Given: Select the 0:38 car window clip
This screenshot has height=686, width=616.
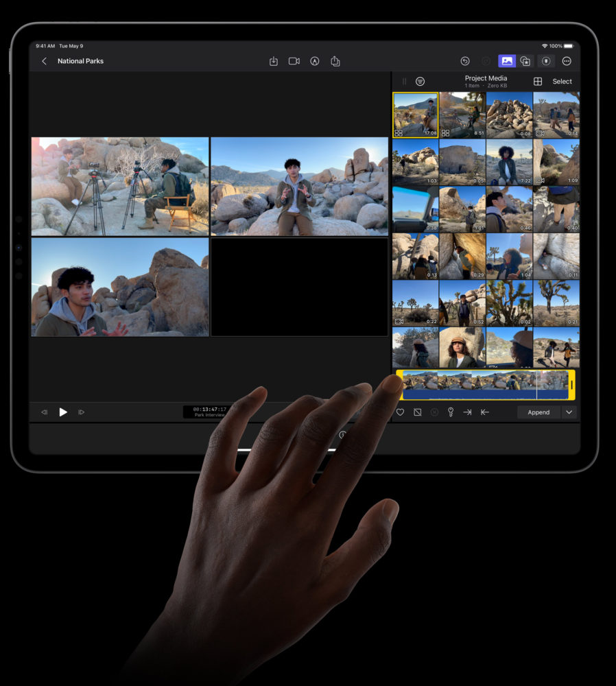Looking at the screenshot, I should [x=415, y=209].
